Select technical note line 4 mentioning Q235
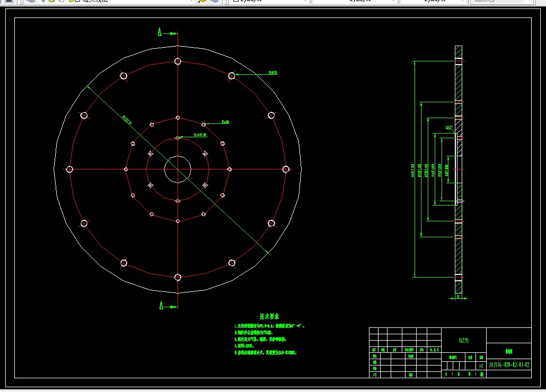This screenshot has width=546, height=392. click(244, 346)
